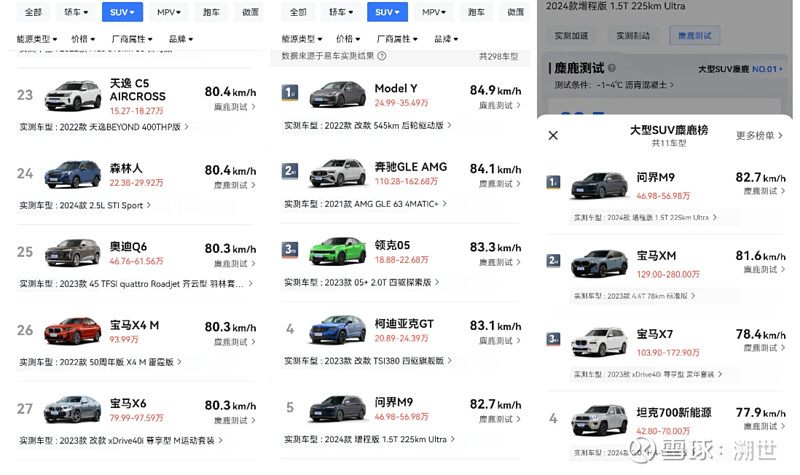The image size is (800, 475).
Task: Select the 全部 tab in the left screenshot
Action: (x=33, y=12)
